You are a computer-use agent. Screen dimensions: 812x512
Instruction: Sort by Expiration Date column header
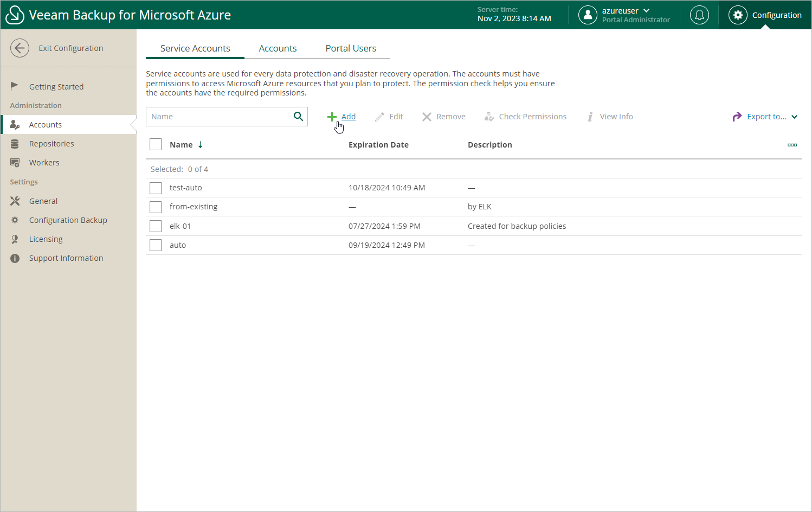[x=378, y=145]
